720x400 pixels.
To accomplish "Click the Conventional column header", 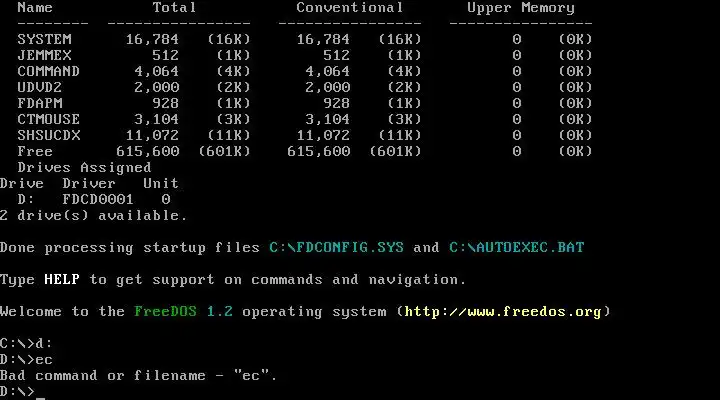I will pyautogui.click(x=349, y=7).
